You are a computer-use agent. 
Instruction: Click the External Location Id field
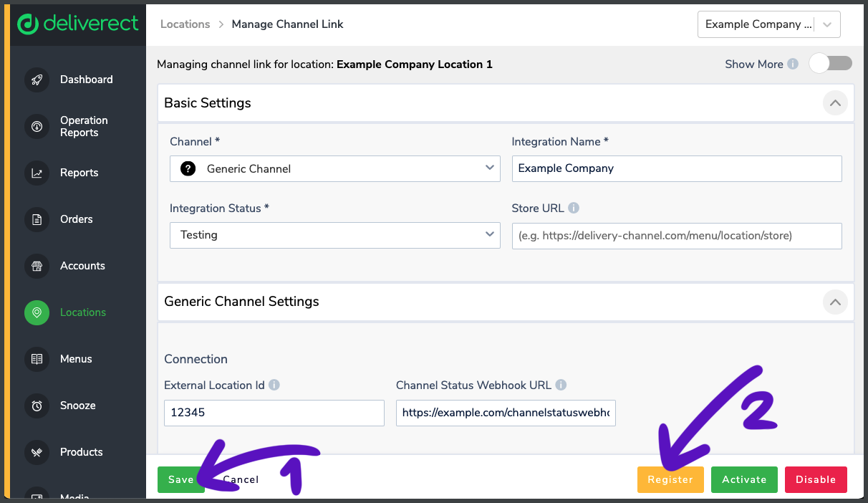(x=274, y=413)
